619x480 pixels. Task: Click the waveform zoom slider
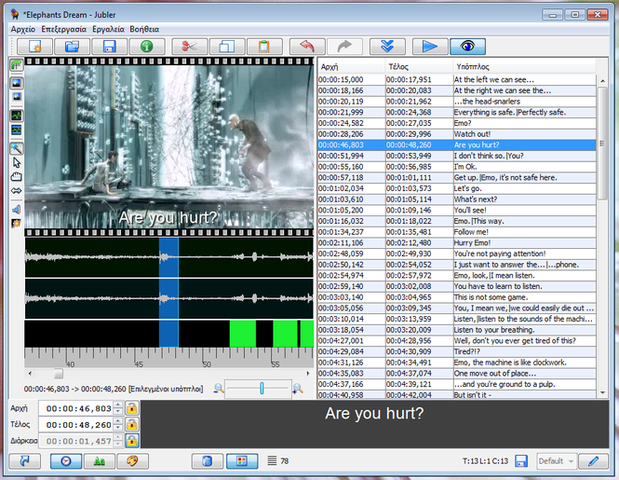click(x=261, y=388)
